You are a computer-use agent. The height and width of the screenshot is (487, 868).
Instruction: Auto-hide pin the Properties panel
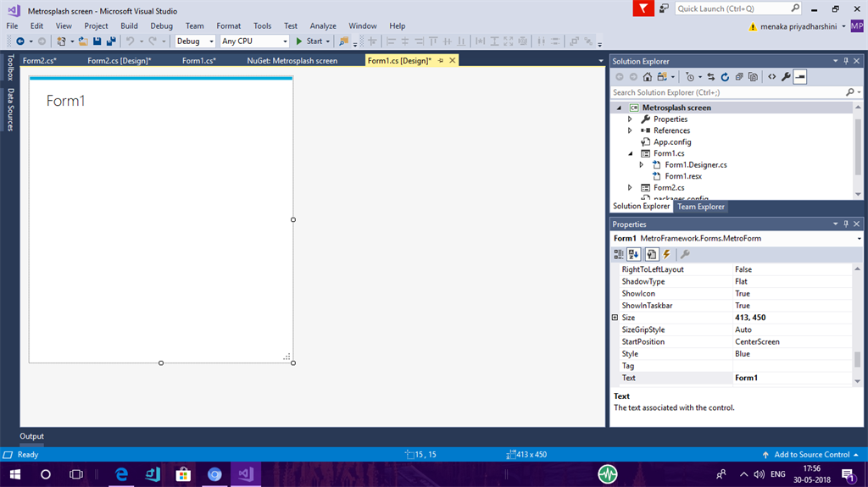tap(846, 224)
